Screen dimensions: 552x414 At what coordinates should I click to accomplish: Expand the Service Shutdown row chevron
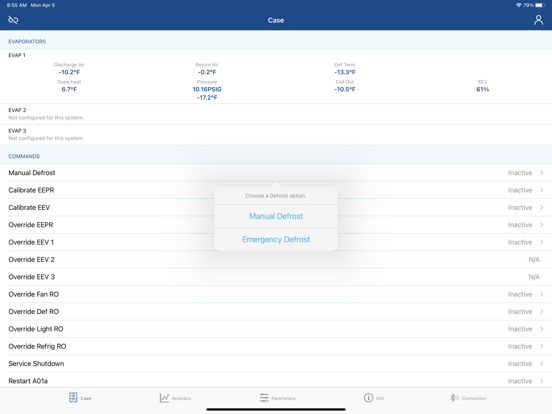pos(541,363)
